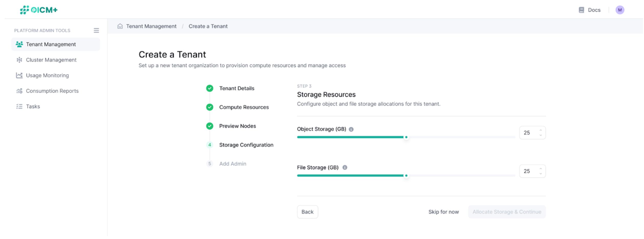
Task: View the Object Storage info icon
Action: (351, 129)
